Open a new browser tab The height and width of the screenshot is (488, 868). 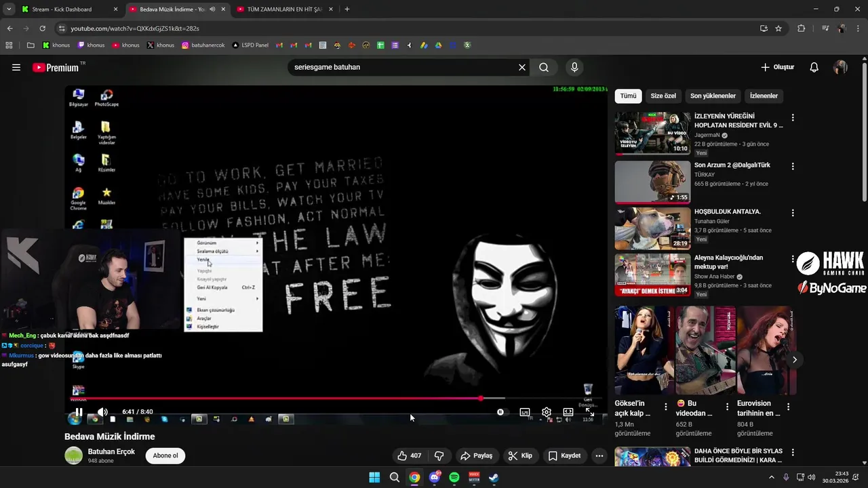pyautogui.click(x=347, y=9)
